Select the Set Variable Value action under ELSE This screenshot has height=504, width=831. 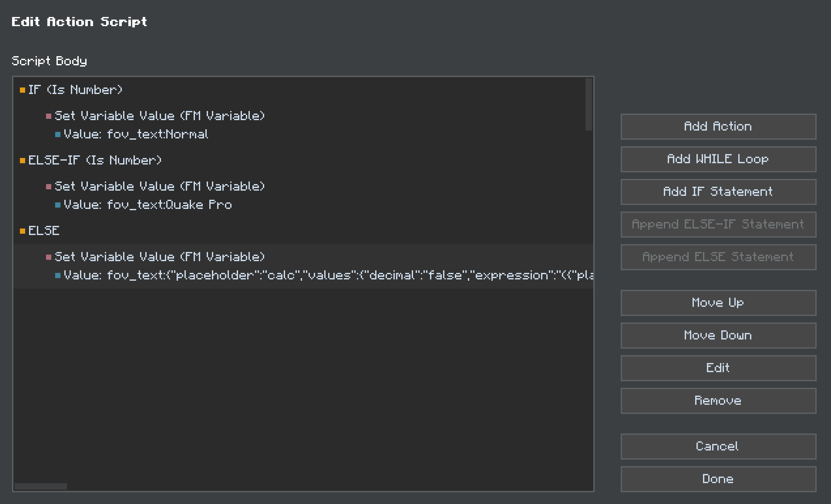tap(160, 257)
